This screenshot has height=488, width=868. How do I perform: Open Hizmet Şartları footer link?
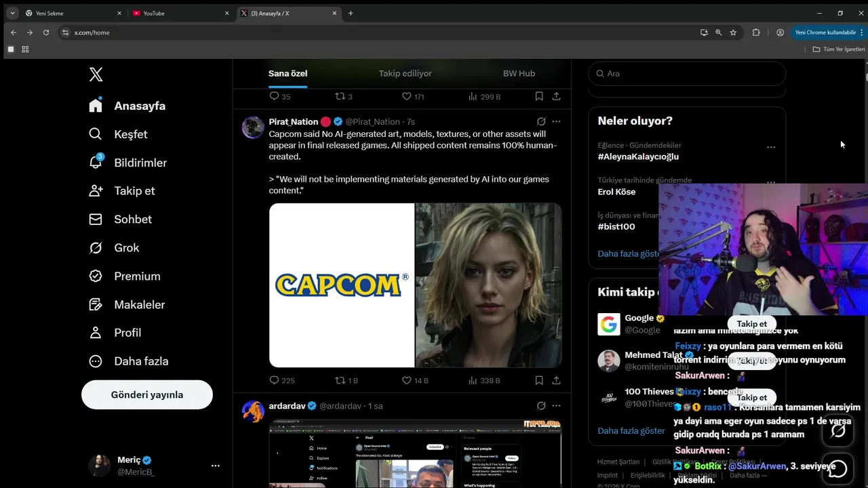tap(618, 462)
